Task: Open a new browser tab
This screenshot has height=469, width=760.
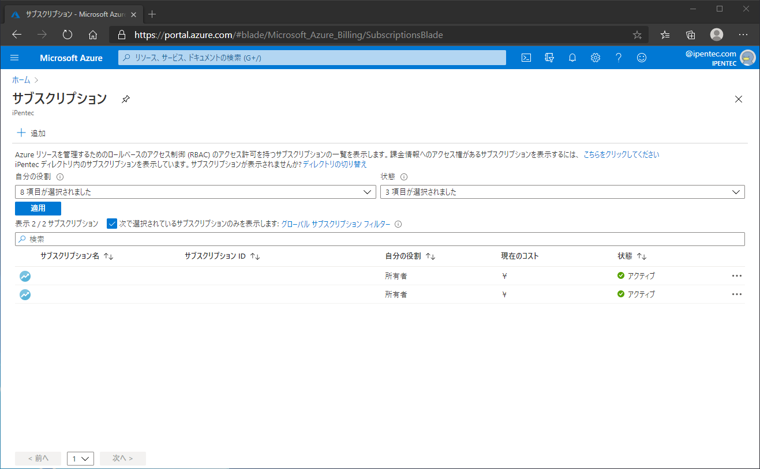Action: [x=152, y=14]
